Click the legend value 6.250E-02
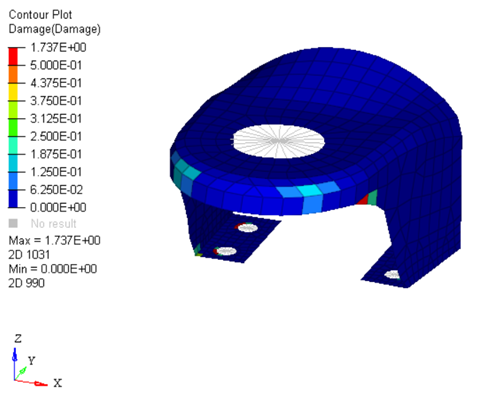This screenshot has width=492, height=399. [x=56, y=190]
